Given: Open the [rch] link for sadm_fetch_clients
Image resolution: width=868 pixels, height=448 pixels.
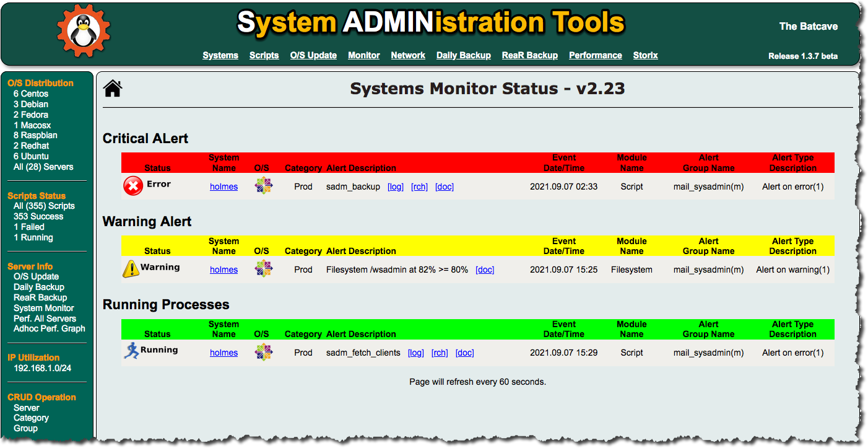Looking at the screenshot, I should point(440,352).
